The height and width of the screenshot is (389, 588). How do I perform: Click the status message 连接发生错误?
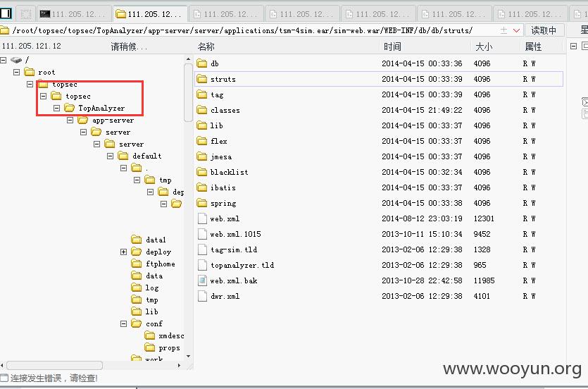point(54,378)
